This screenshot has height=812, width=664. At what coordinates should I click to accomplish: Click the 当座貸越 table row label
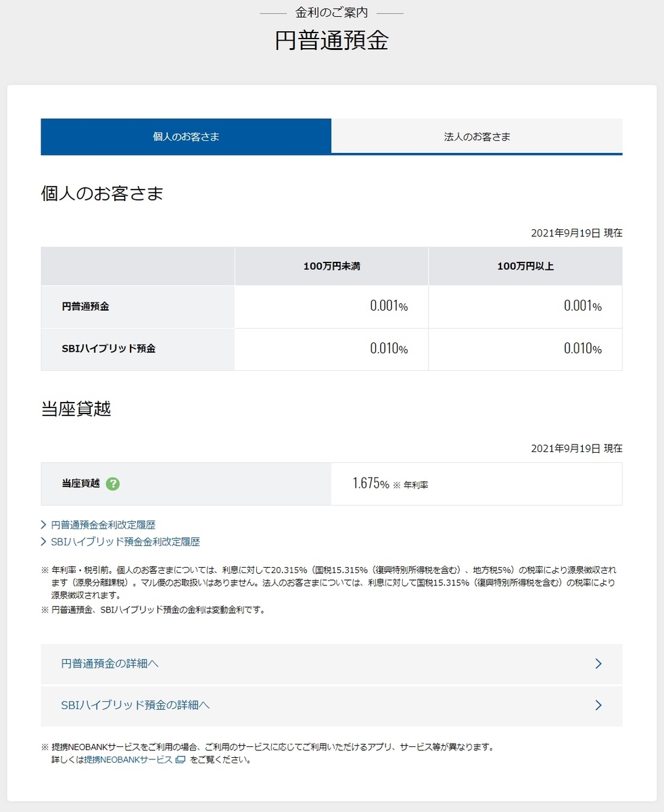click(x=80, y=484)
